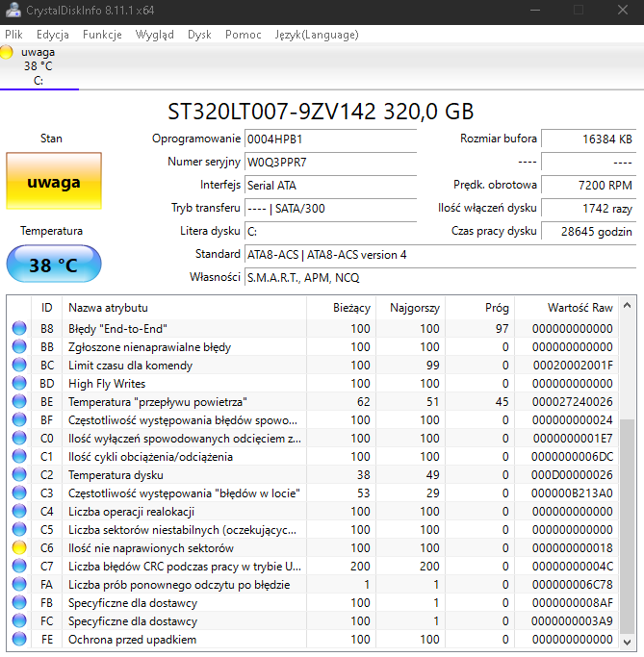
Task: Click status icon for C1 row
Action: (19, 456)
